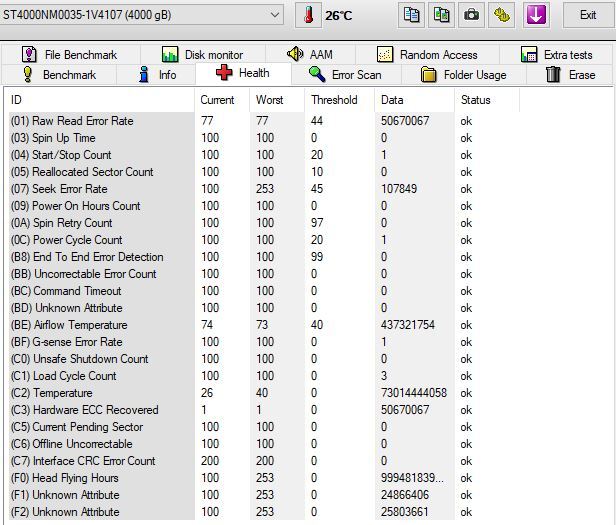Select the Offline Uncorrectable row
The image size is (616, 525).
pyautogui.click(x=264, y=444)
